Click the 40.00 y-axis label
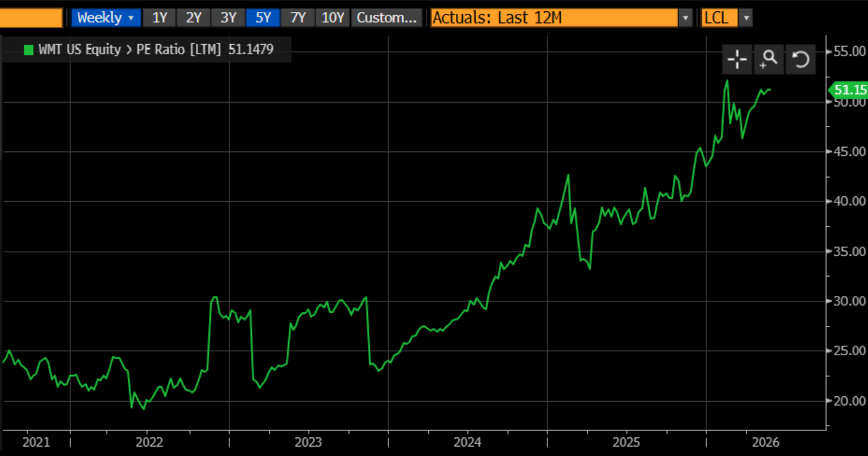The height and width of the screenshot is (456, 868). pos(849,201)
